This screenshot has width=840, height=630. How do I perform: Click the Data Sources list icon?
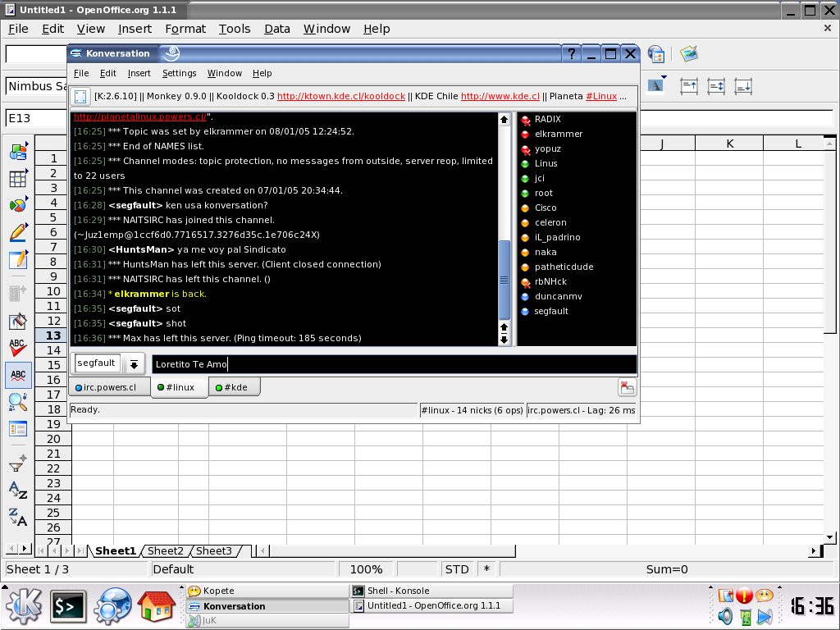click(x=18, y=428)
